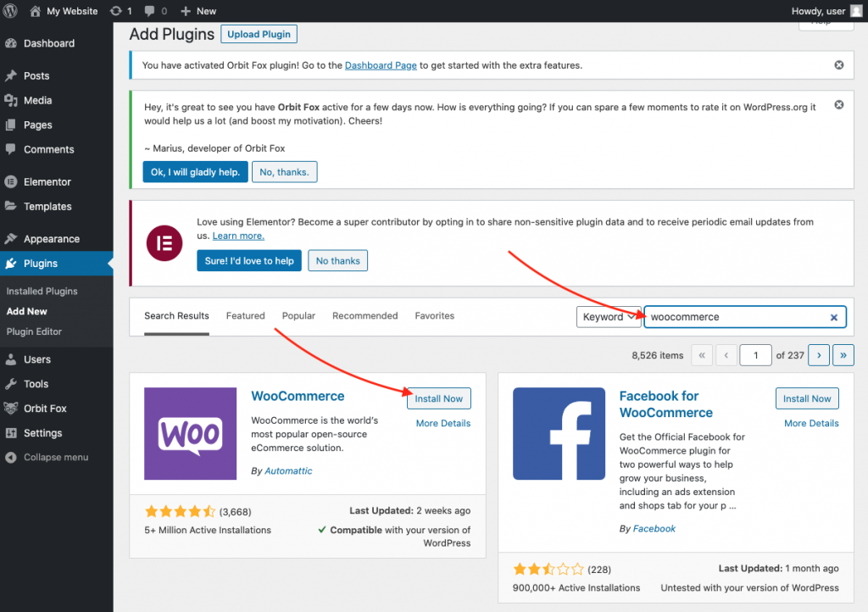
Task: Click No thanks on Elementor notice
Action: [x=337, y=260]
